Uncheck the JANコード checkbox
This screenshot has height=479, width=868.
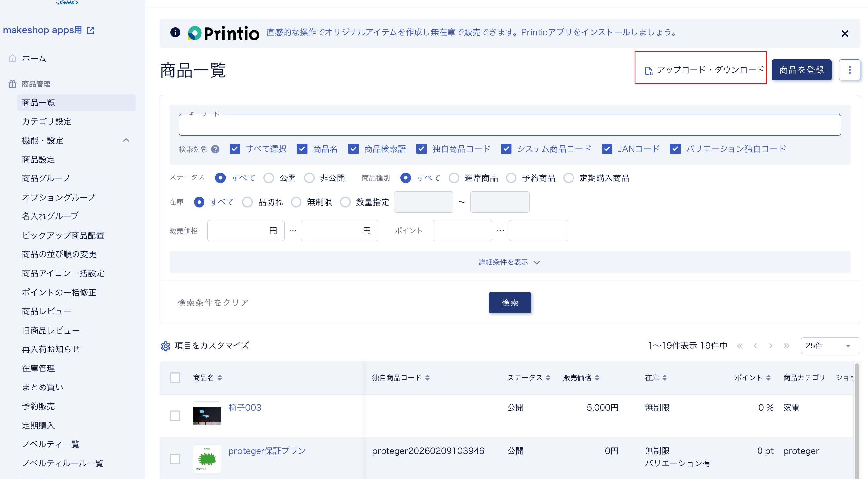(607, 149)
